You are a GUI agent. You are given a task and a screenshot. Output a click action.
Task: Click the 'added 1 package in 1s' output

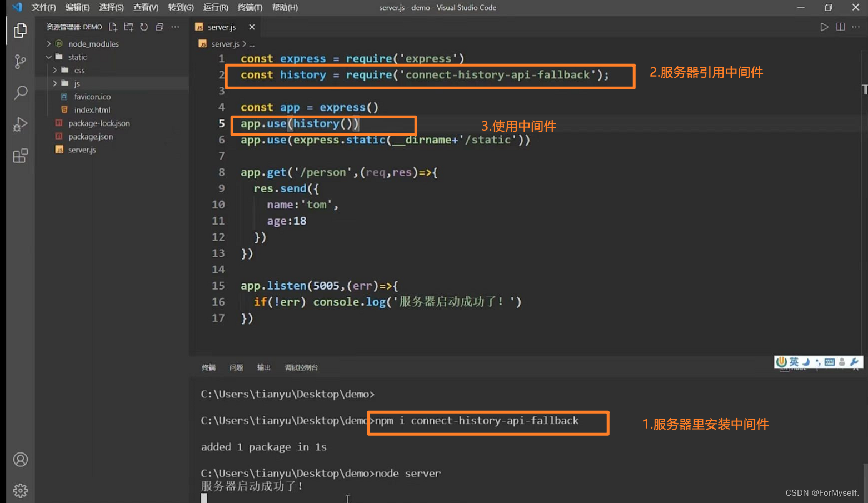(x=263, y=447)
